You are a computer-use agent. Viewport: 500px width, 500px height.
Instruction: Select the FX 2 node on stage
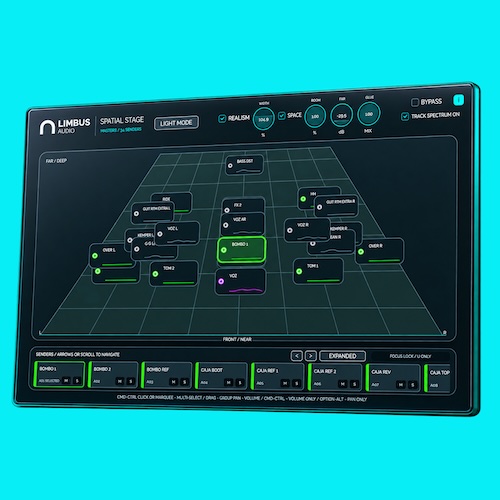244,205
